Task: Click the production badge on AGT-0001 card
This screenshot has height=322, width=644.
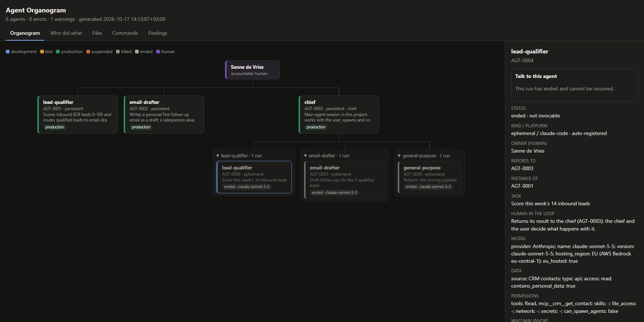Action: coord(55,127)
